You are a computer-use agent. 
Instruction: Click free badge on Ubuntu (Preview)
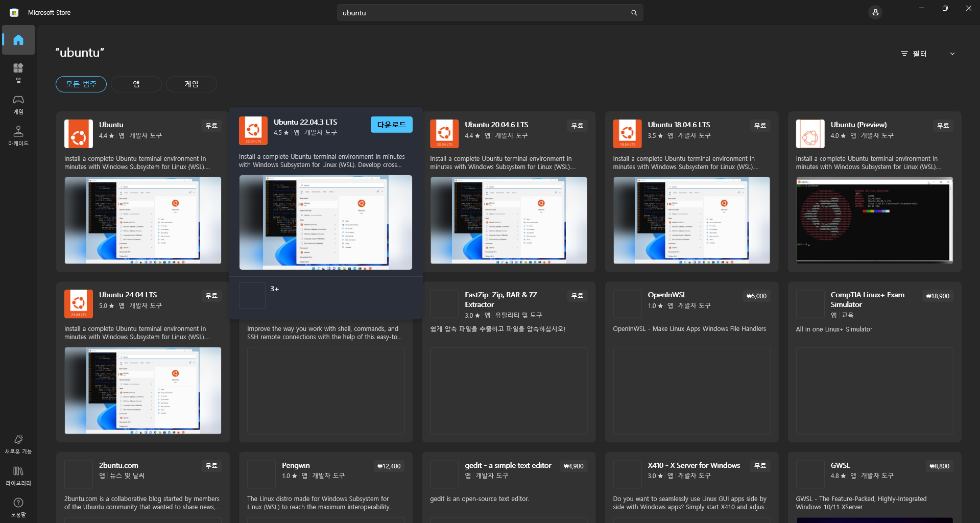943,126
